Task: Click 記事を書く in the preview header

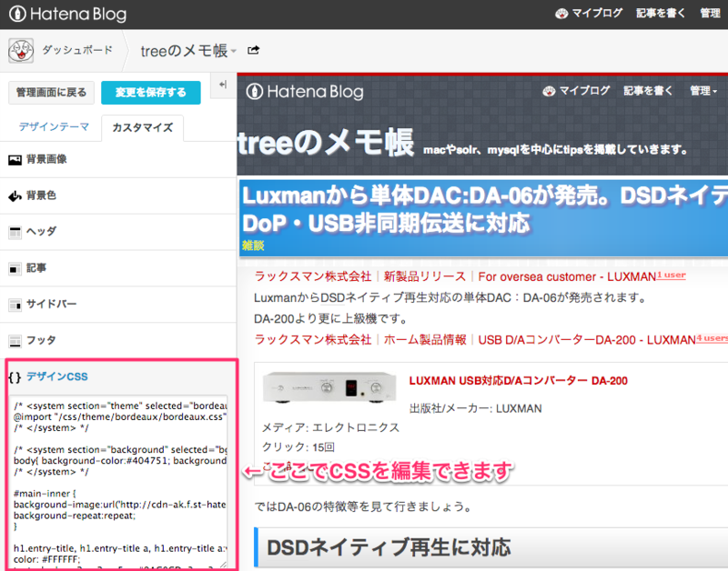Action: (648, 91)
